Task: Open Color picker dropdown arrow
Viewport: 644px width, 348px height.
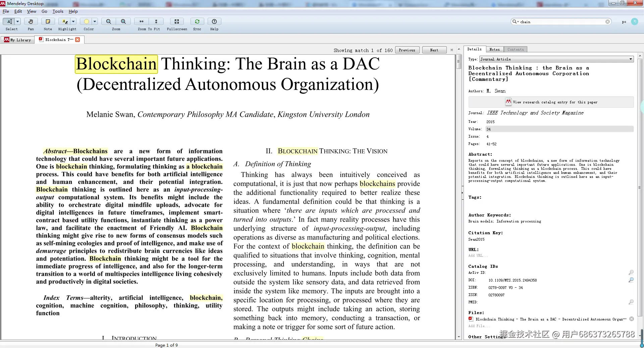Action: click(95, 21)
